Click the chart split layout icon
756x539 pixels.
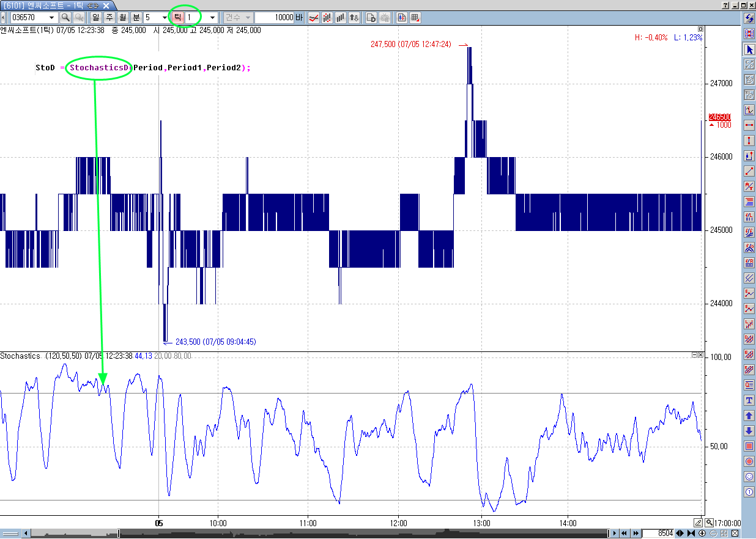coord(402,18)
